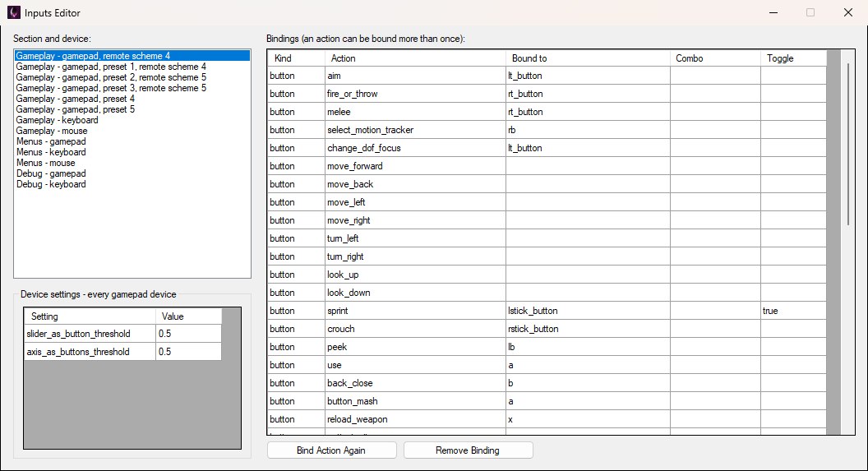Image resolution: width=868 pixels, height=471 pixels.
Task: Select 'Debug - gamepad' section
Action: pos(132,173)
